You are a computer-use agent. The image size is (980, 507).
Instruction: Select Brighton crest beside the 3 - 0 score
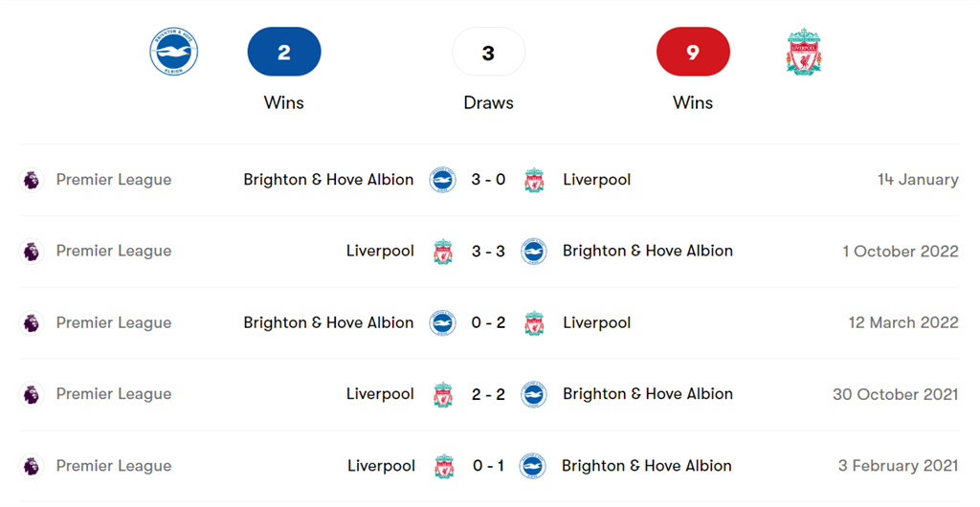point(442,180)
